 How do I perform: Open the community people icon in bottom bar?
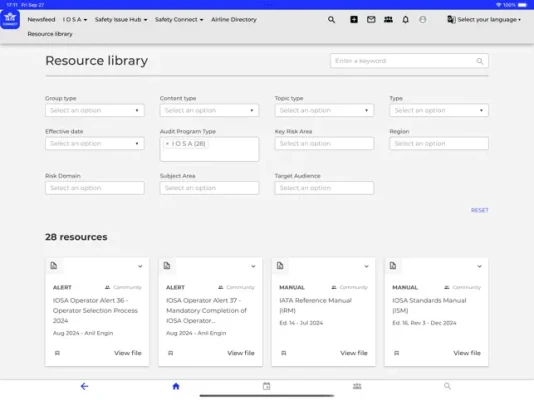click(357, 386)
